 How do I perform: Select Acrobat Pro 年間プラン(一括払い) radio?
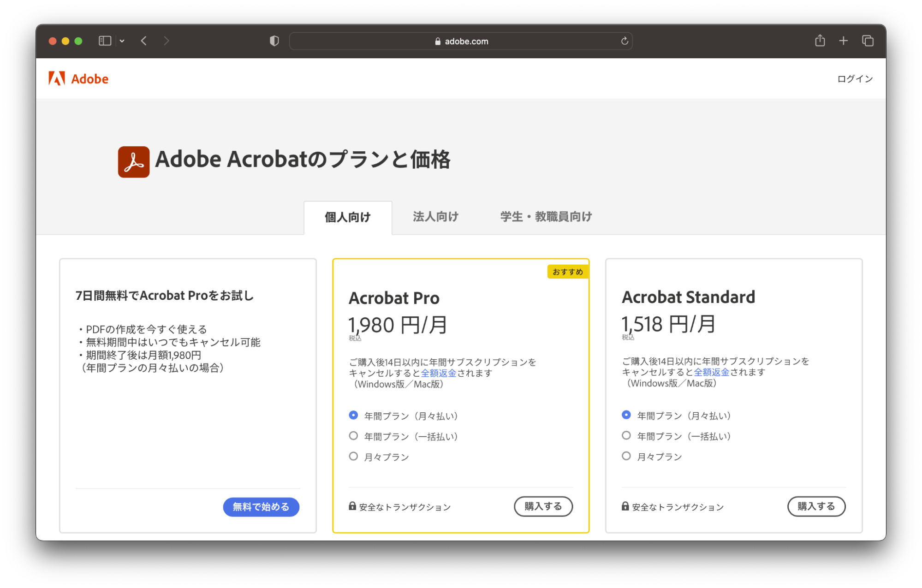(x=353, y=436)
